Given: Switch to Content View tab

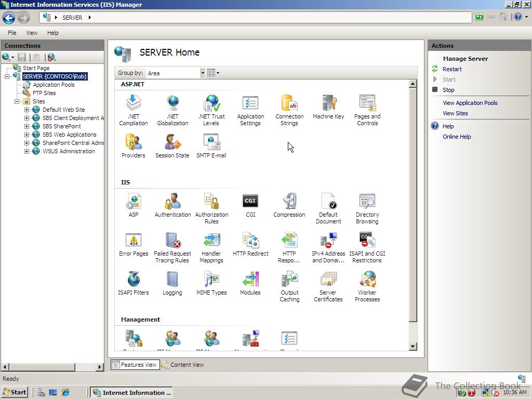Looking at the screenshot, I should pyautogui.click(x=183, y=365).
